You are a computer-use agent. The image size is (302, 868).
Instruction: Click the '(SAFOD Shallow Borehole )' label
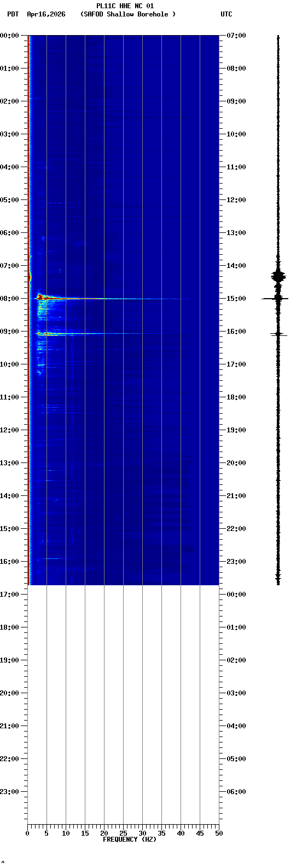[128, 14]
